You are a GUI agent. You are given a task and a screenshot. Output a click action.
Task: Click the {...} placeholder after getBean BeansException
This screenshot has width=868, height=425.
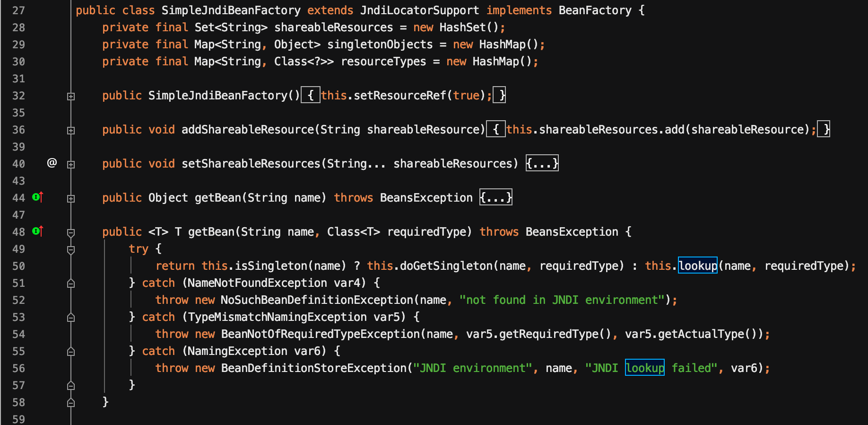pyautogui.click(x=495, y=198)
